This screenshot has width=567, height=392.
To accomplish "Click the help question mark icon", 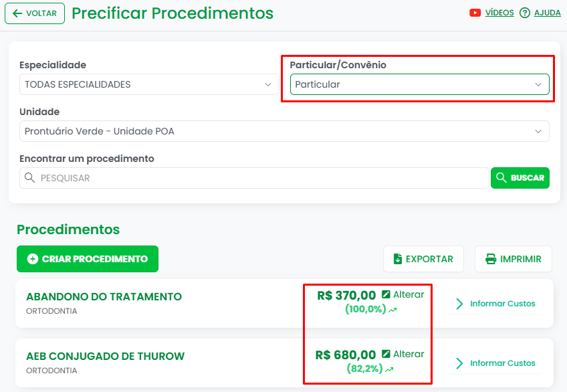I will coord(525,13).
